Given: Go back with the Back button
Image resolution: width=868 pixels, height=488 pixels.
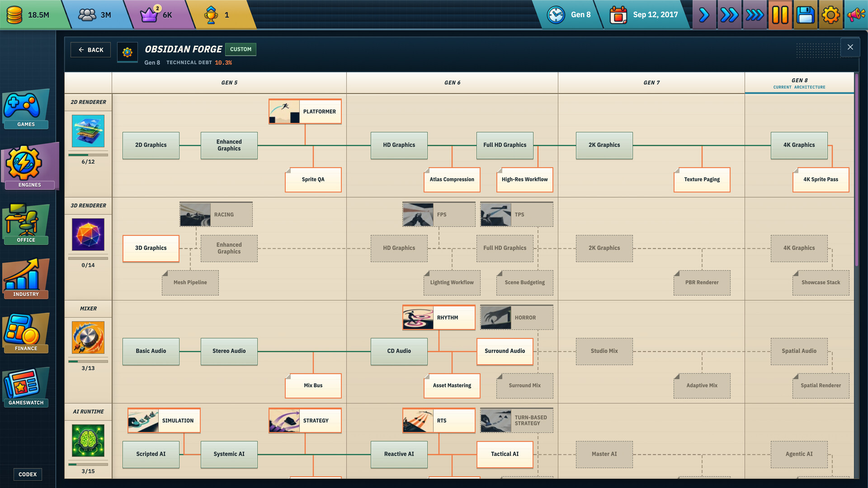Looking at the screenshot, I should (90, 50).
